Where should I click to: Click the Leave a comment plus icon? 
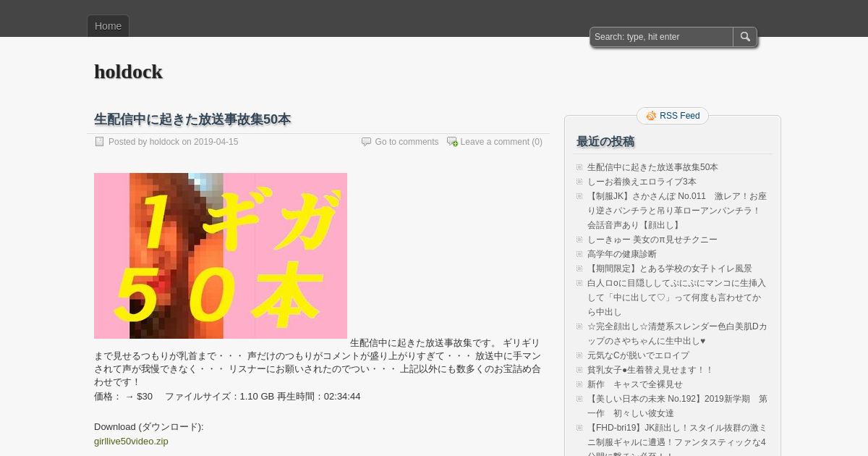[452, 142]
